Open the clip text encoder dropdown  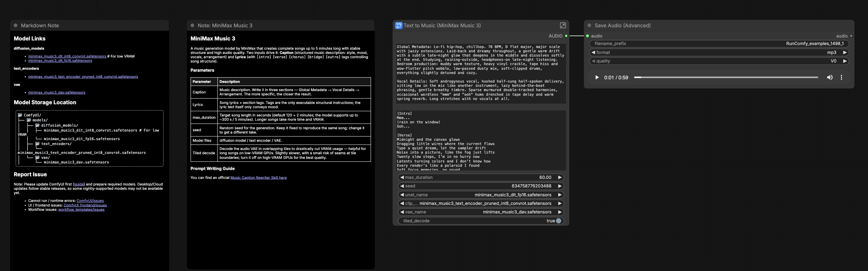click(x=481, y=203)
